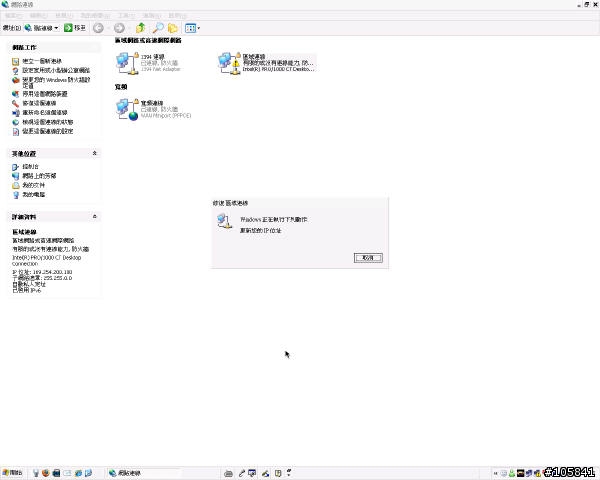Select the 1394 連線 connection icon

pyautogui.click(x=127, y=63)
